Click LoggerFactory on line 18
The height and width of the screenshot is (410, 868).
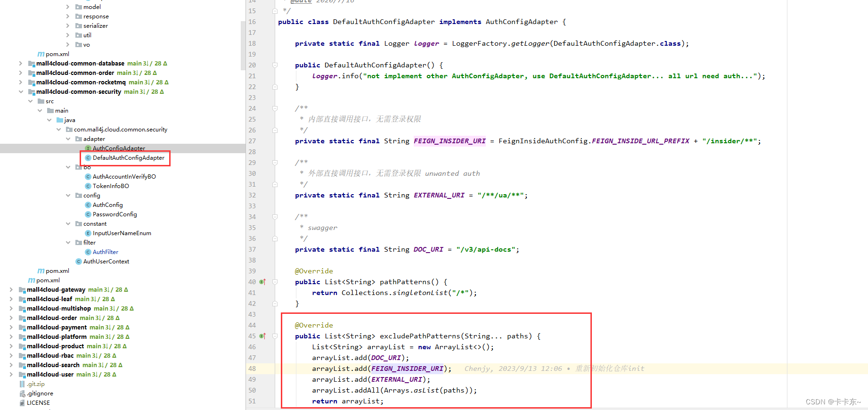pos(479,43)
